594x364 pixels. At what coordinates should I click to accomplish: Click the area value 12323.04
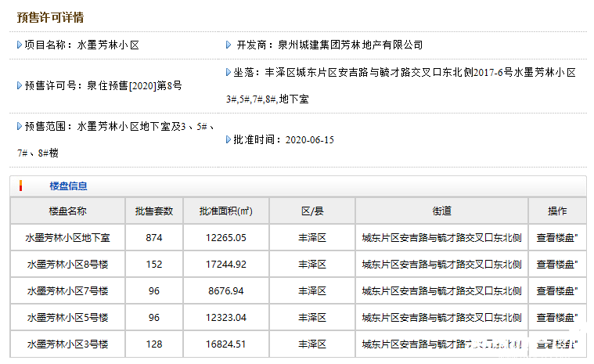(225, 317)
